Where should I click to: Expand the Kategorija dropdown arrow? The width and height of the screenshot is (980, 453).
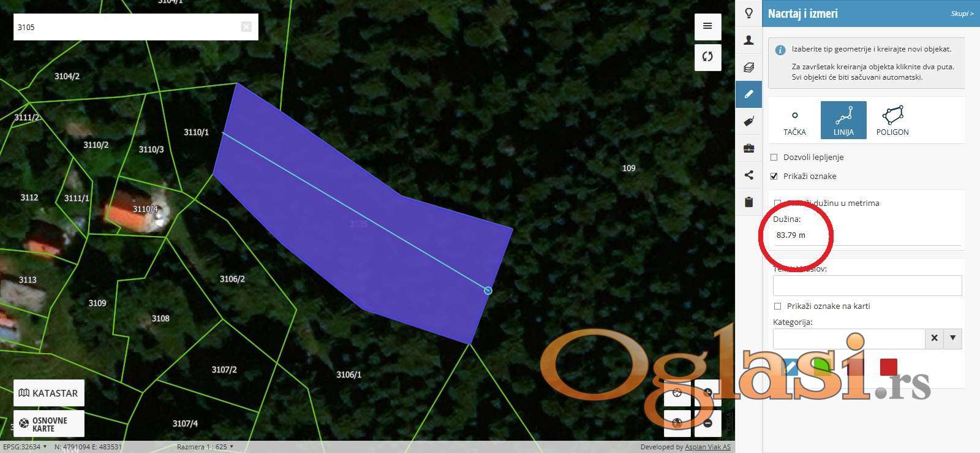click(x=952, y=338)
